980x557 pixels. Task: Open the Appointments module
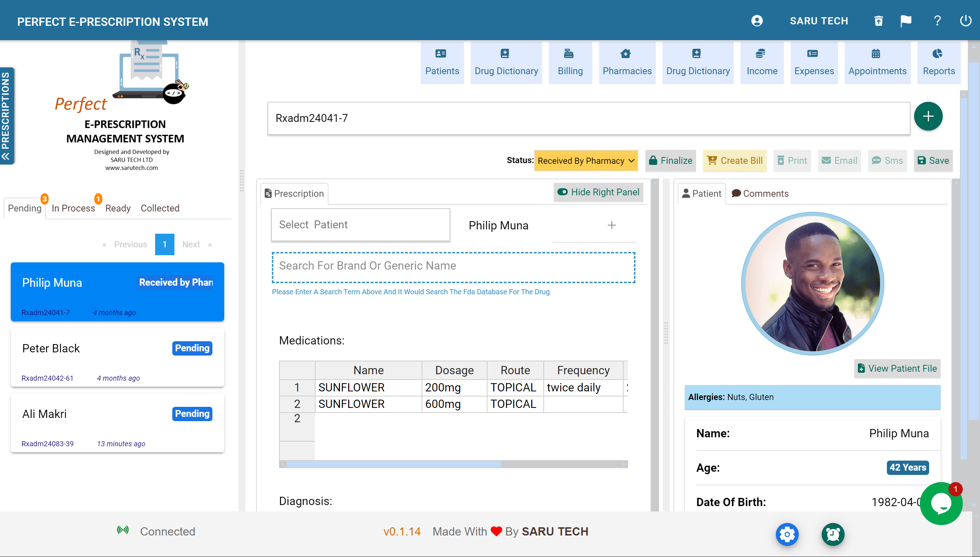(x=877, y=63)
